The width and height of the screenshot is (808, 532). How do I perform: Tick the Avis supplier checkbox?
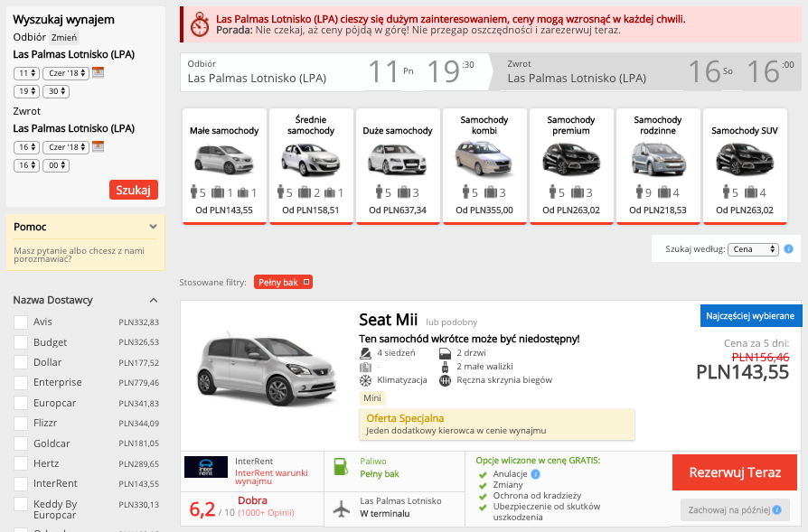pos(21,322)
